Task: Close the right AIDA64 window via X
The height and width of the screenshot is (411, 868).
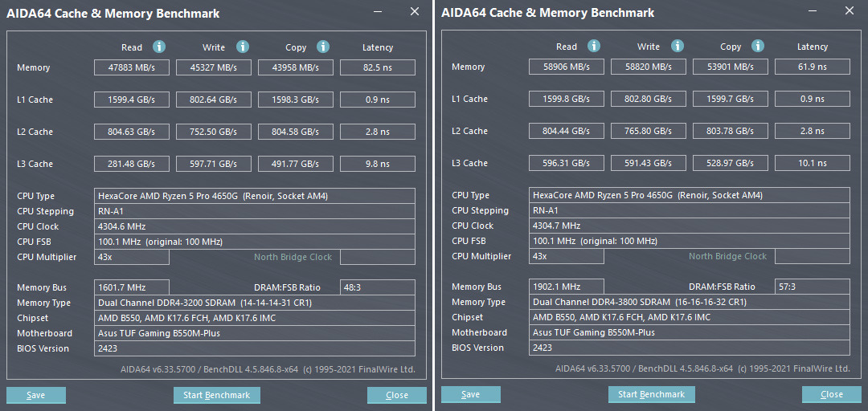Action: (x=850, y=10)
